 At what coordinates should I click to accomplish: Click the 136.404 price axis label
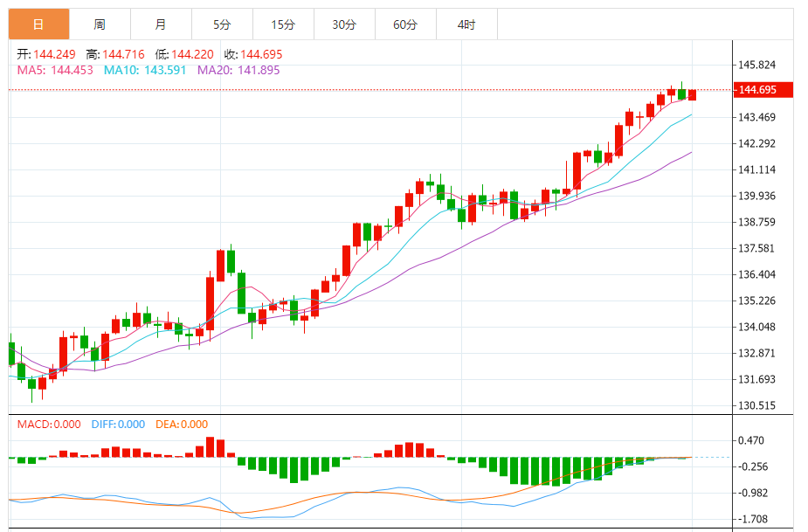coord(756,274)
